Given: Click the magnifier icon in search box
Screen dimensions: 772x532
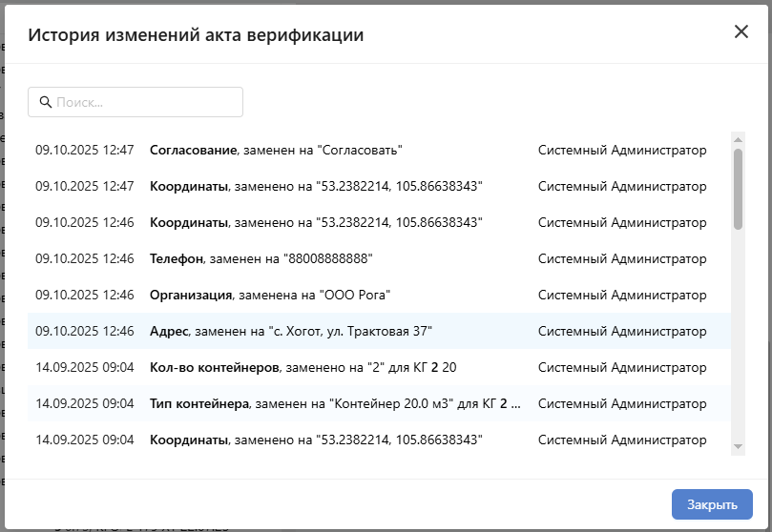Looking at the screenshot, I should tap(44, 102).
